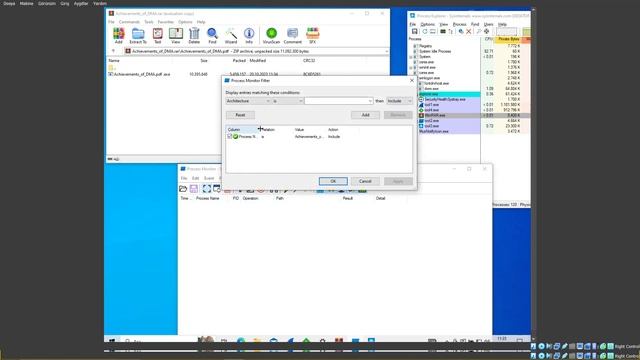Viewport: 640px width, 360px height.
Task: Click the Edge browser icon on taskbar
Action: click(x=241, y=341)
